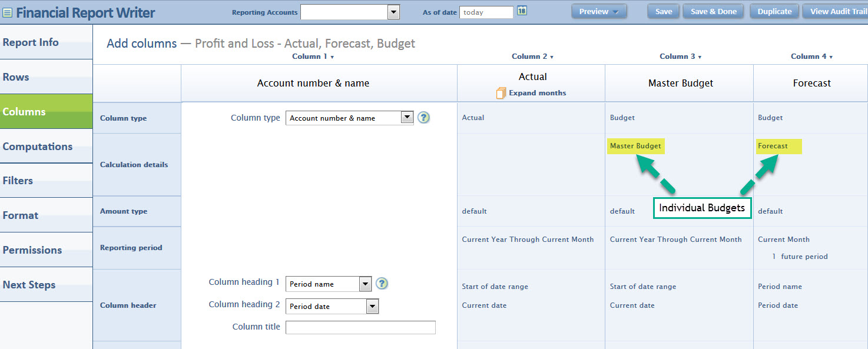Click the menu icon beside Financial Report Writer

click(8, 12)
